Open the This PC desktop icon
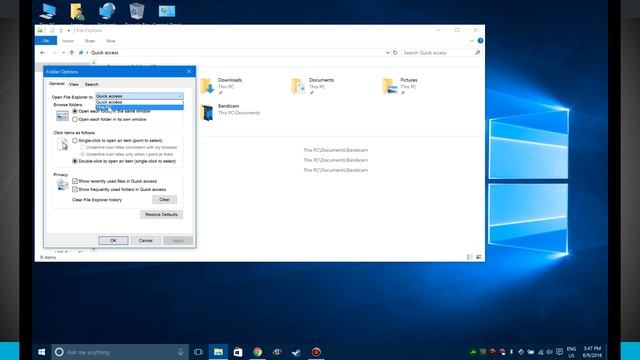640x360 pixels. pyautogui.click(x=48, y=12)
